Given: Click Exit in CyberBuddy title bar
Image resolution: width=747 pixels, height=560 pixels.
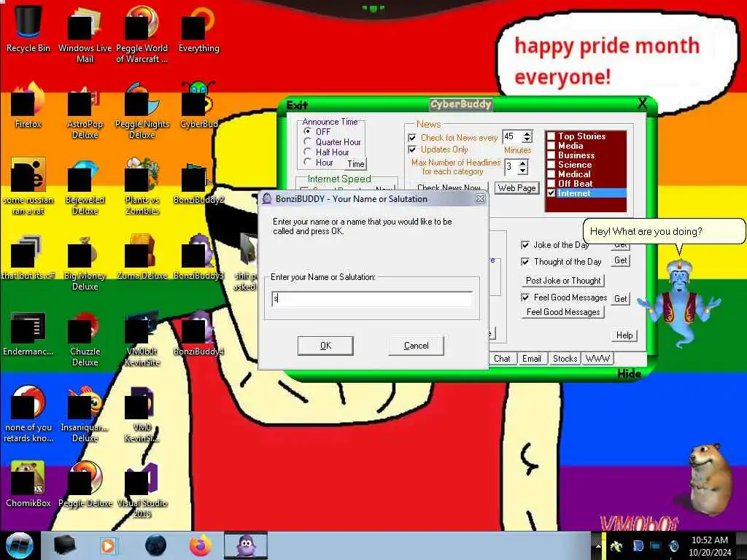Looking at the screenshot, I should (x=298, y=105).
